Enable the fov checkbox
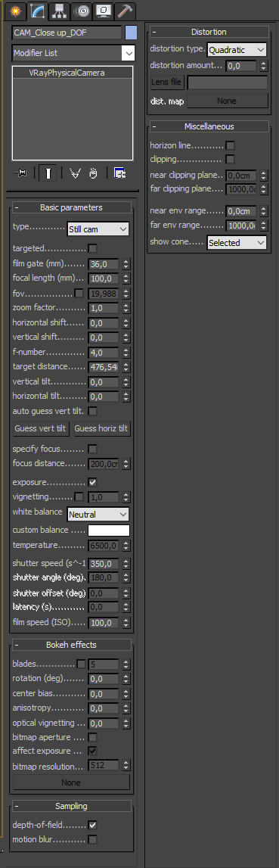 click(79, 293)
